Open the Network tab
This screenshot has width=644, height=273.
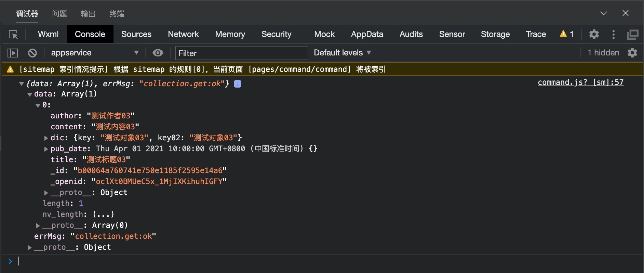point(183,34)
